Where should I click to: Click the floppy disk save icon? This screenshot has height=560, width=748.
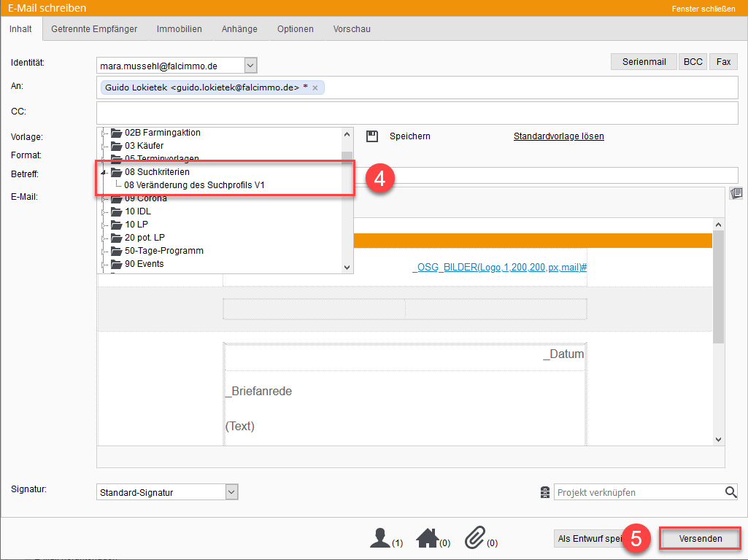[372, 136]
